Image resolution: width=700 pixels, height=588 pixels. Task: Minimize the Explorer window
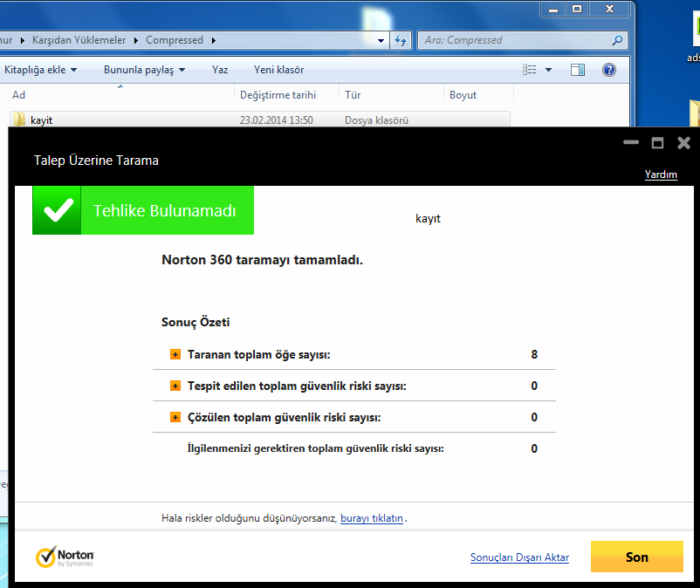553,9
